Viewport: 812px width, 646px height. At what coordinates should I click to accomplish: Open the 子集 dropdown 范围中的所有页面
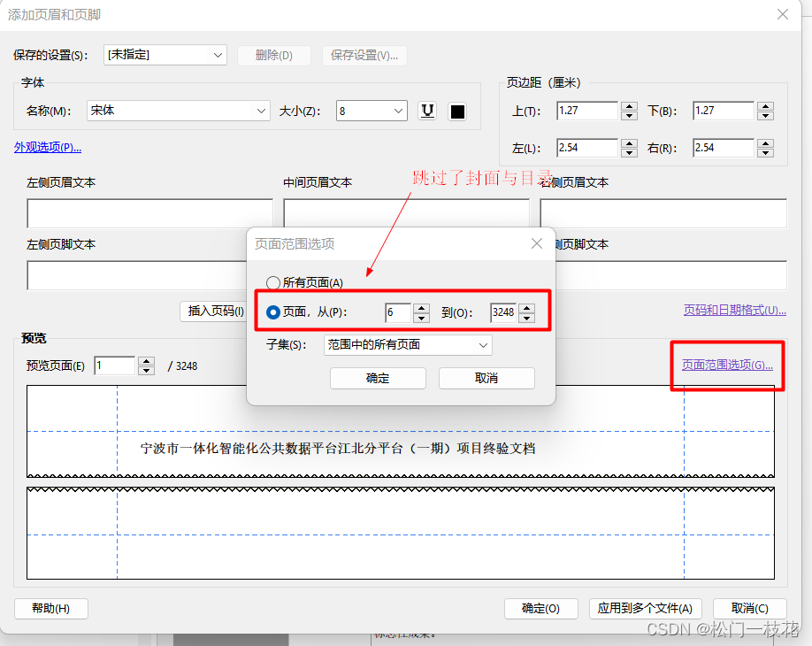408,345
